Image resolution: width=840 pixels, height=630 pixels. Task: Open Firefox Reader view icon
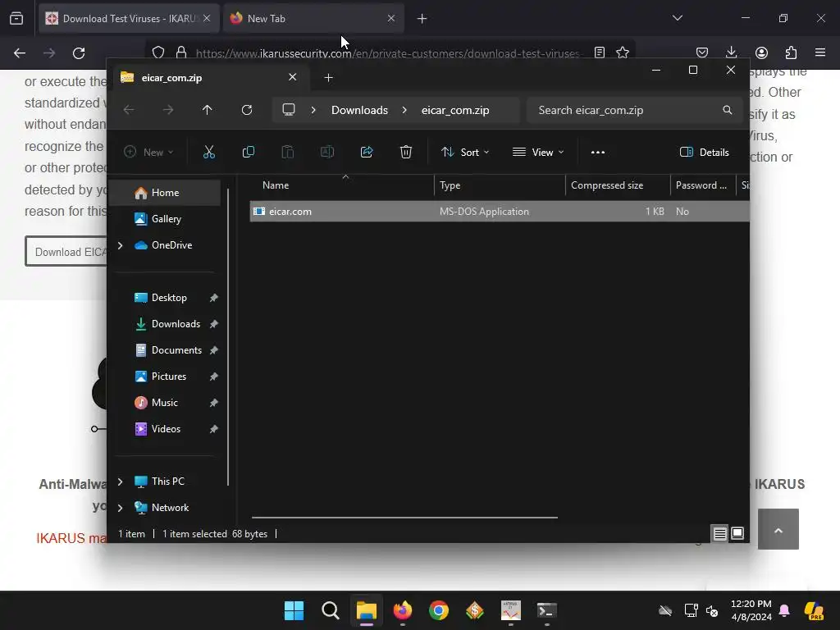pos(600,52)
